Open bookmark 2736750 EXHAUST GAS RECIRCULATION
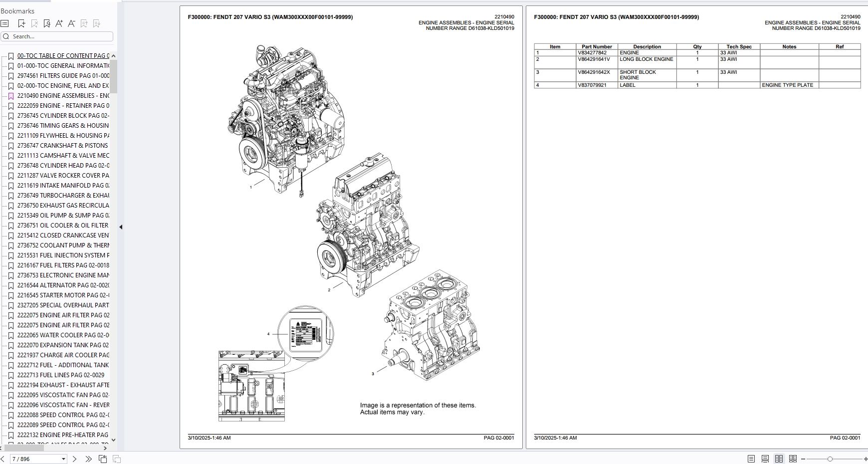 63,206
